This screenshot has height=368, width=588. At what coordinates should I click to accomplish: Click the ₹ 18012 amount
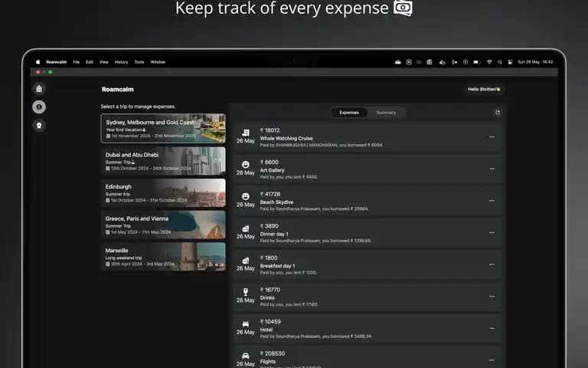[270, 130]
